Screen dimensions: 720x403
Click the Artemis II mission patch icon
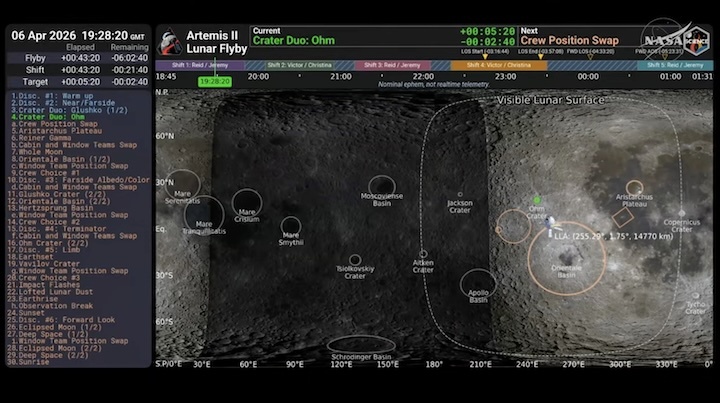tap(169, 42)
